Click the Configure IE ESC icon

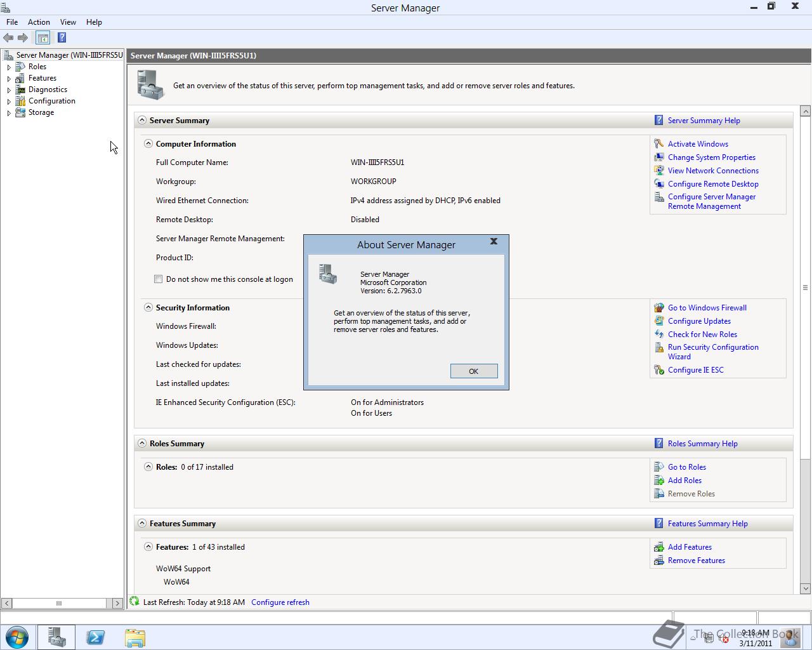pyautogui.click(x=659, y=370)
